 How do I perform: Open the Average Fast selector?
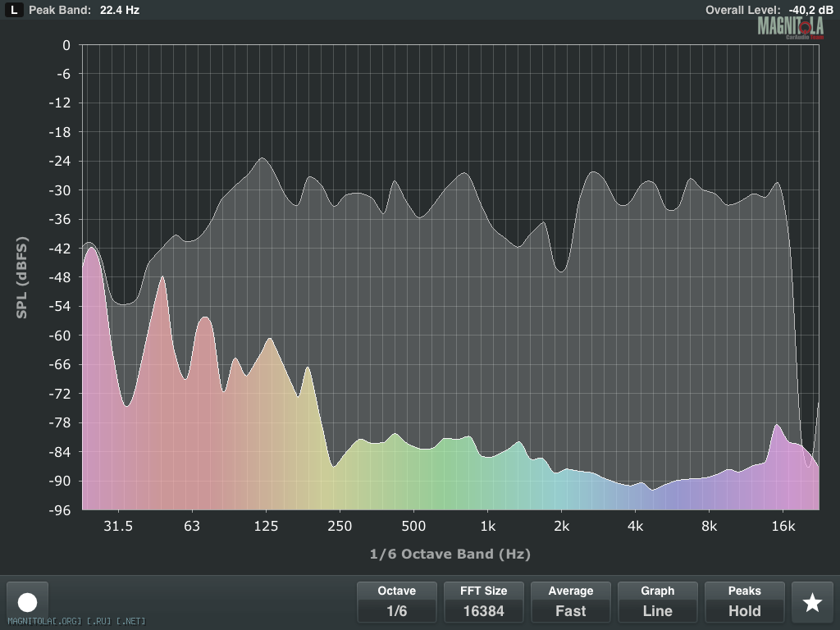click(x=570, y=602)
